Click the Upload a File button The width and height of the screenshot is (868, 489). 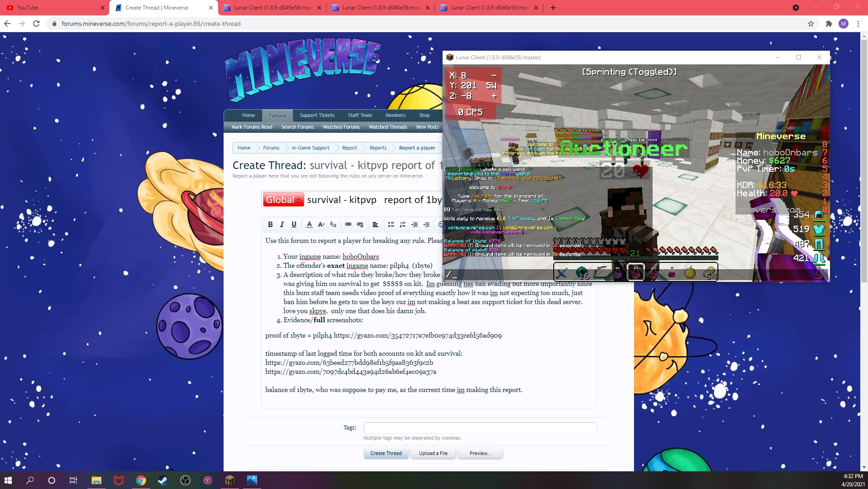pos(433,453)
